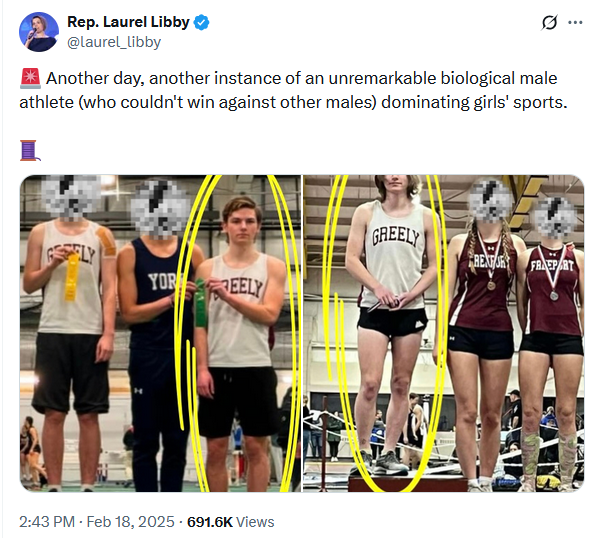Click the medal on the Freeport jersey
Screen dimensions: 600x538
(x=554, y=295)
